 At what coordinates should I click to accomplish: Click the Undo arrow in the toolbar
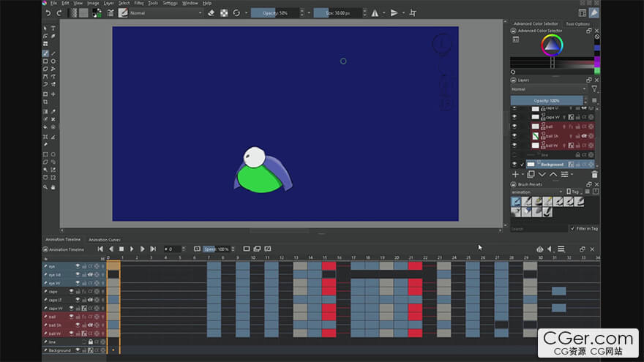tap(48, 13)
